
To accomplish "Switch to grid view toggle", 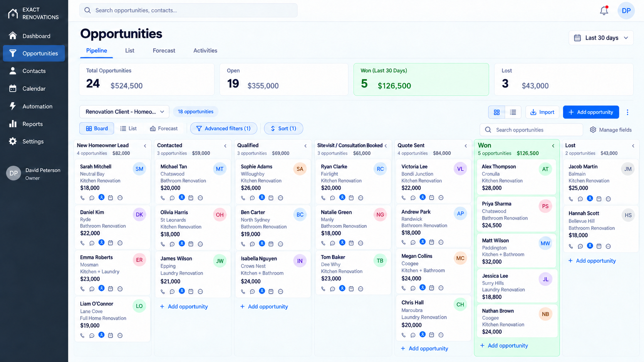I will pos(496,112).
